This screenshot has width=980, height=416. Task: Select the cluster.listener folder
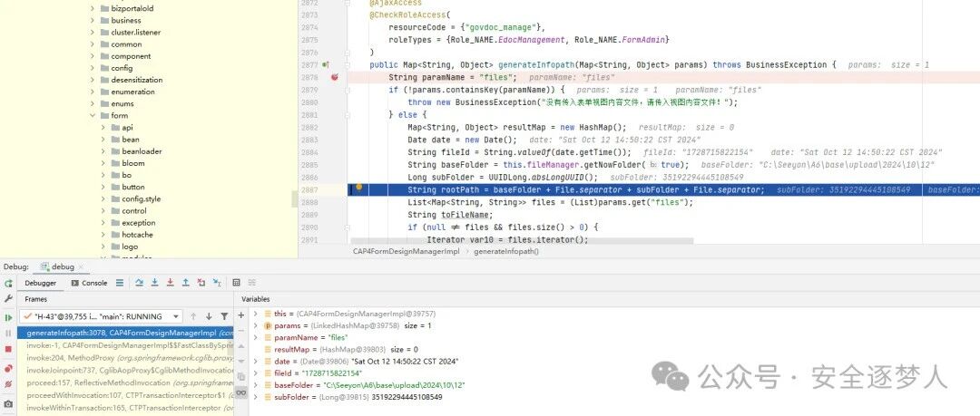click(x=135, y=33)
